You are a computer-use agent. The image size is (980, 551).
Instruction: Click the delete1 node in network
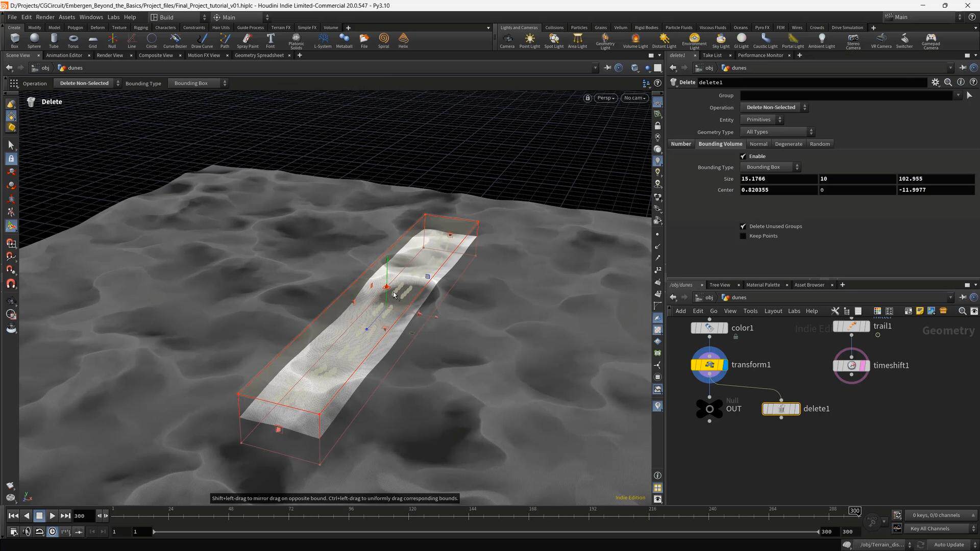coord(781,409)
